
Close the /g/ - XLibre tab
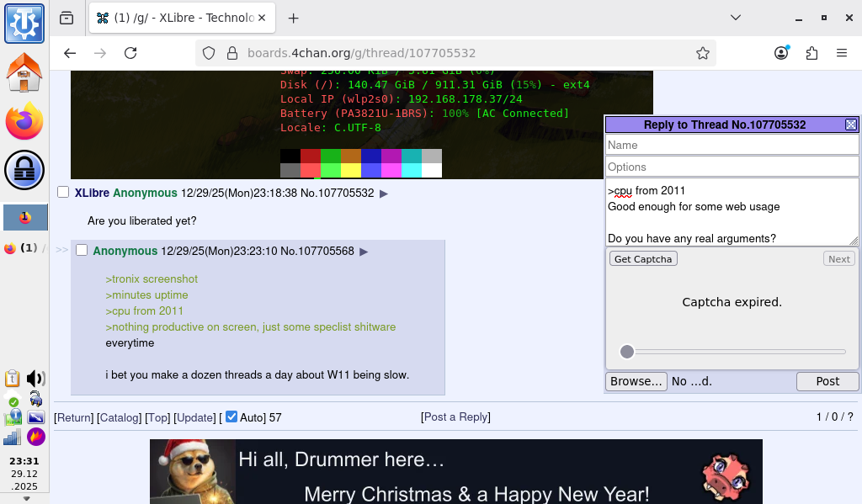[262, 18]
